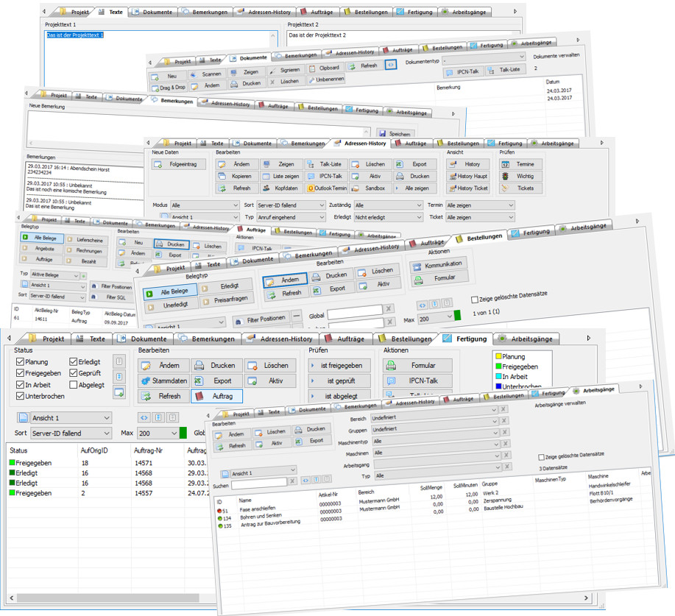Click the yellow Planung legend swatch in Fertigung
The width and height of the screenshot is (675, 616).
498,356
